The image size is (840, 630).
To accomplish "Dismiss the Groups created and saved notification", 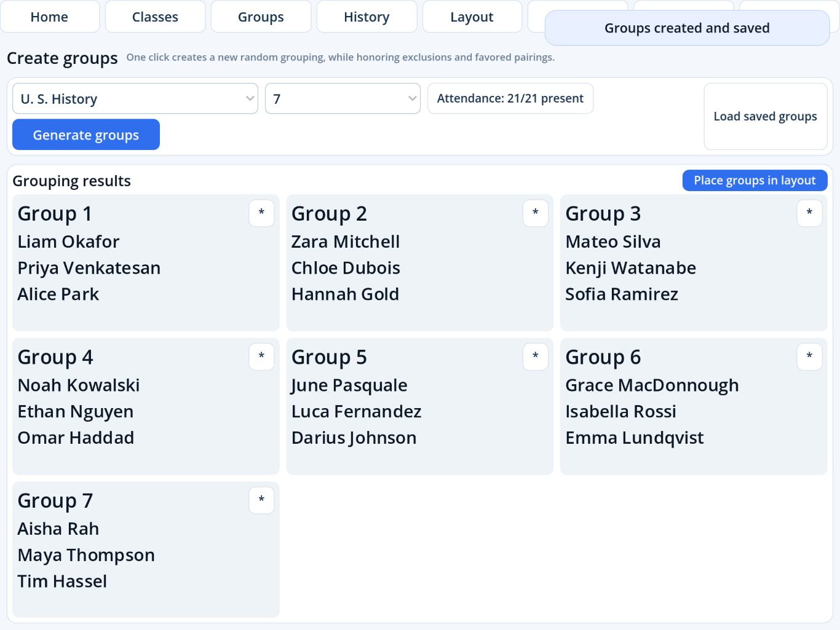I will coord(687,28).
